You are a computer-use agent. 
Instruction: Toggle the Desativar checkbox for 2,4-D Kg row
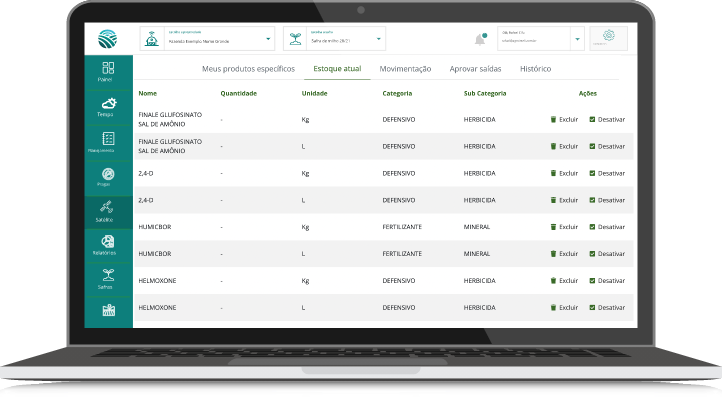592,173
